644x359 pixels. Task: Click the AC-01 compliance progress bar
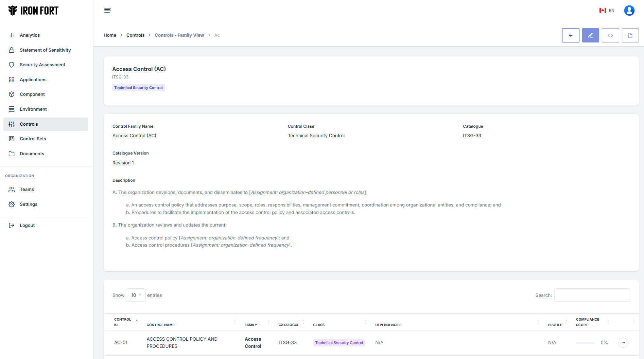click(585, 343)
